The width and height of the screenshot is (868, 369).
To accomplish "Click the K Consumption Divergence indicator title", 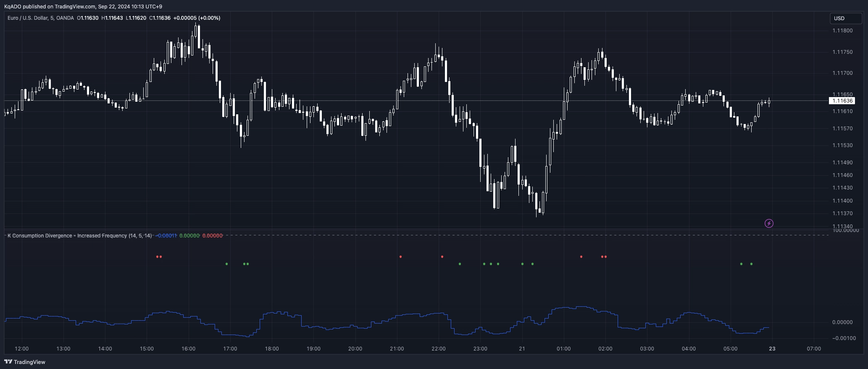I will (79, 236).
